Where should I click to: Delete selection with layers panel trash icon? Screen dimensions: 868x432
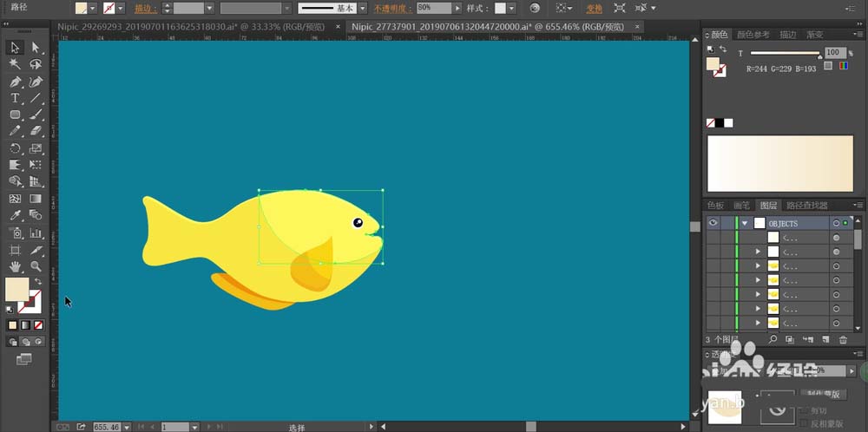pyautogui.click(x=843, y=339)
